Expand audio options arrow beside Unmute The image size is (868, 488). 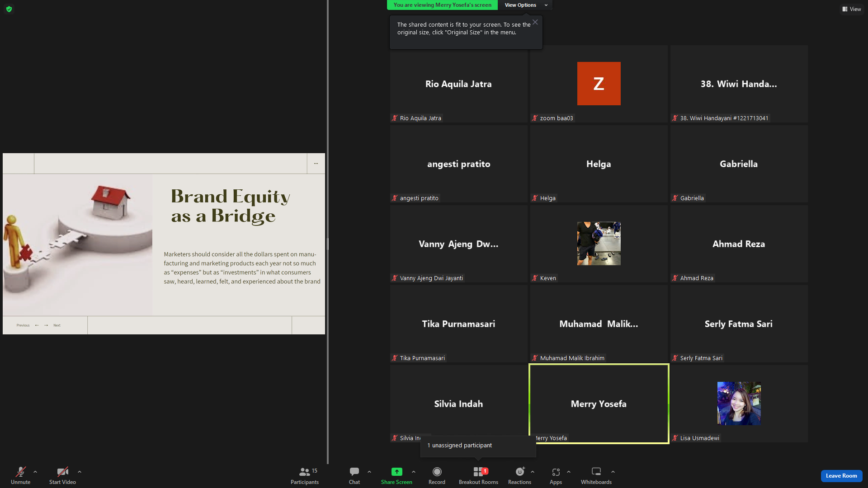[x=35, y=472]
